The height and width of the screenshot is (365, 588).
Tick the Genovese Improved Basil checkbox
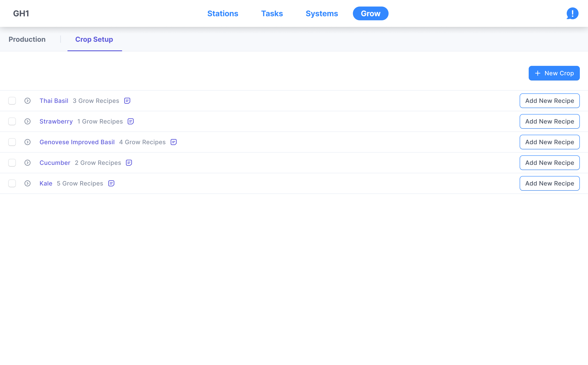tap(12, 142)
